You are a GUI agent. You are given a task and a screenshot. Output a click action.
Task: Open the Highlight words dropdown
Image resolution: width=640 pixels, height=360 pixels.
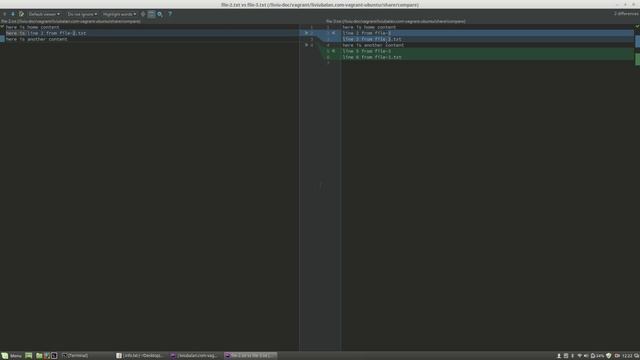click(119, 14)
